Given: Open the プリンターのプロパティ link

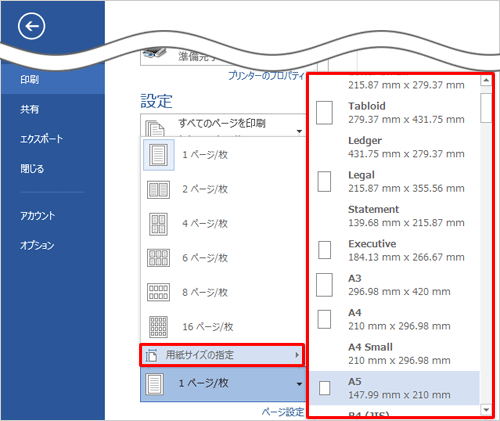Looking at the screenshot, I should (x=266, y=76).
